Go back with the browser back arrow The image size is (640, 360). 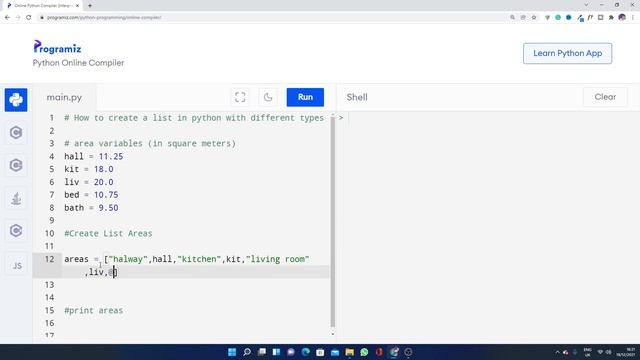pyautogui.click(x=7, y=18)
